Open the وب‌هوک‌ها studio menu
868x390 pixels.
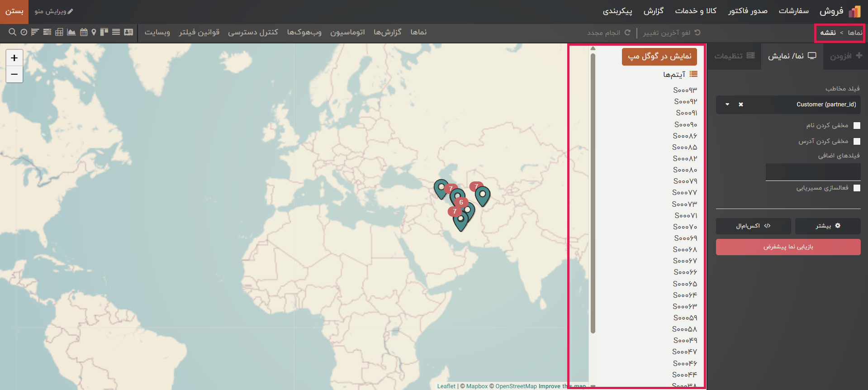(304, 32)
